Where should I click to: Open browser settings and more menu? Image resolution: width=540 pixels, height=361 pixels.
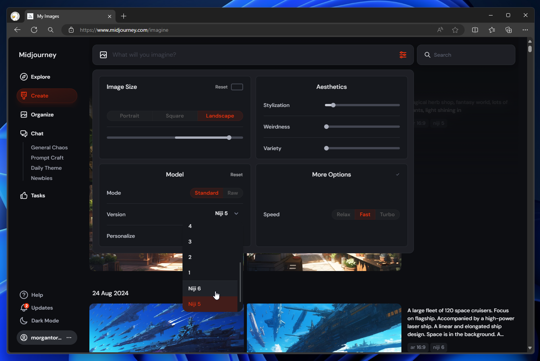[x=525, y=30]
